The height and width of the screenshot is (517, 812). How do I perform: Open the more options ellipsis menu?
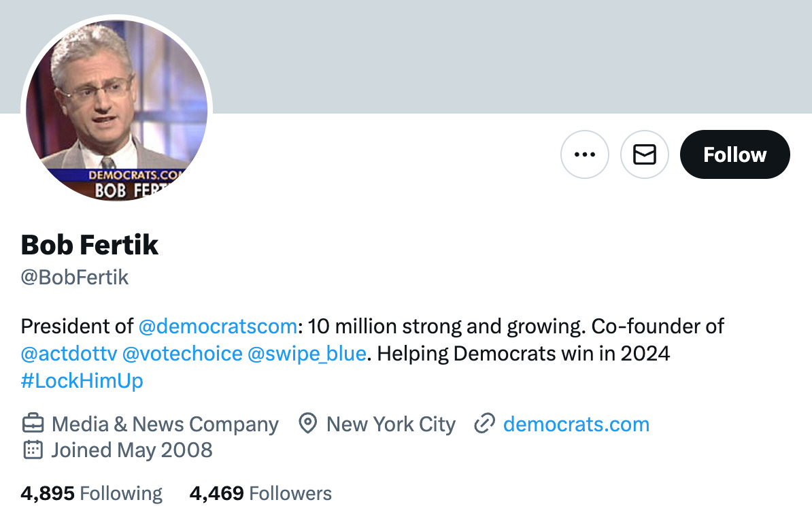click(x=584, y=154)
